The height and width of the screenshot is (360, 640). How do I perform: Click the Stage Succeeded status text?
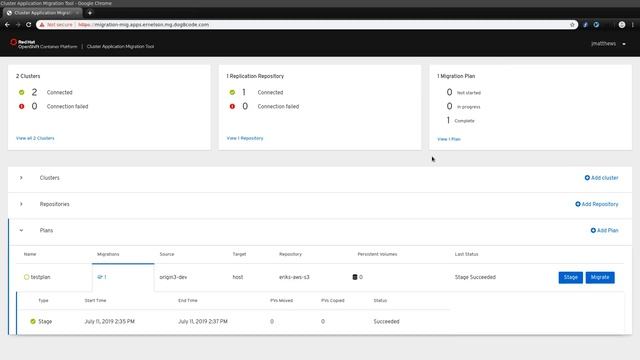[x=475, y=277]
